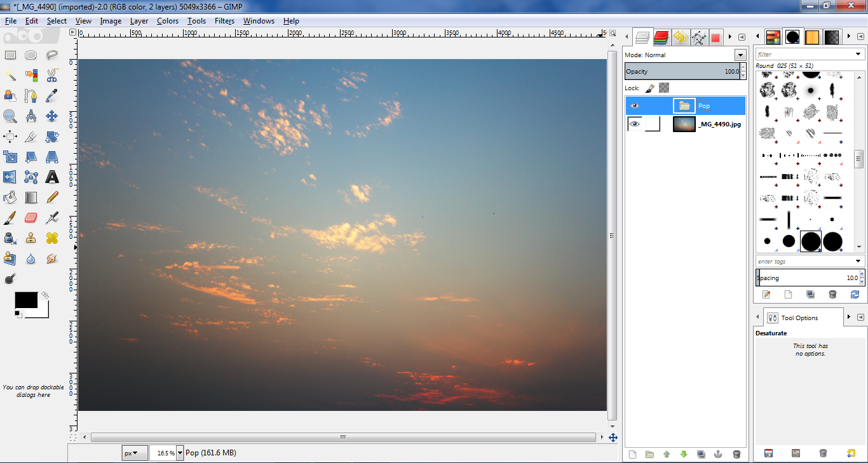This screenshot has width=868, height=463.
Task: Hide the Pop layer group
Action: coord(635,106)
